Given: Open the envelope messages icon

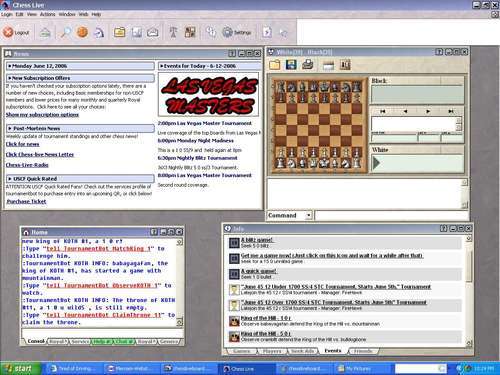Looking at the screenshot, I should (x=153, y=33).
